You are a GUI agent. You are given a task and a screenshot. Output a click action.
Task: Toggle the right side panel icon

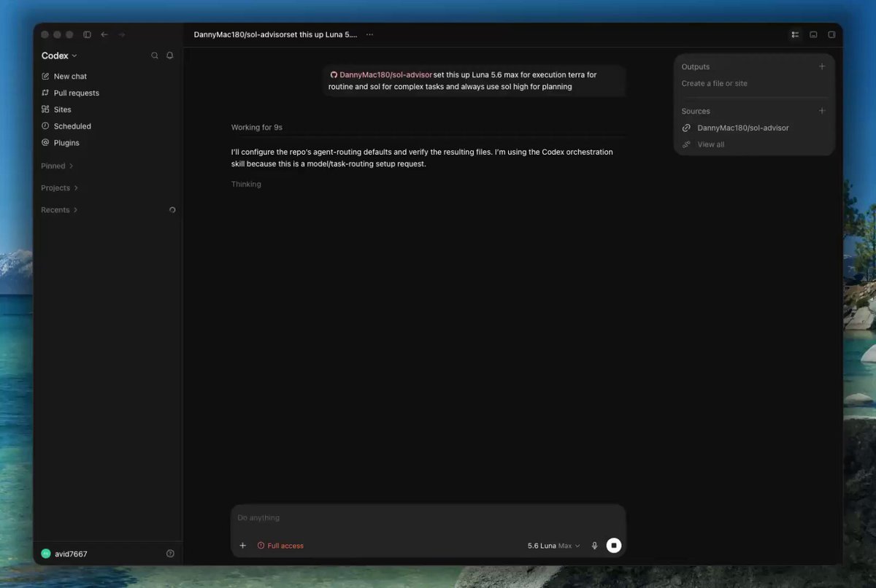(831, 34)
